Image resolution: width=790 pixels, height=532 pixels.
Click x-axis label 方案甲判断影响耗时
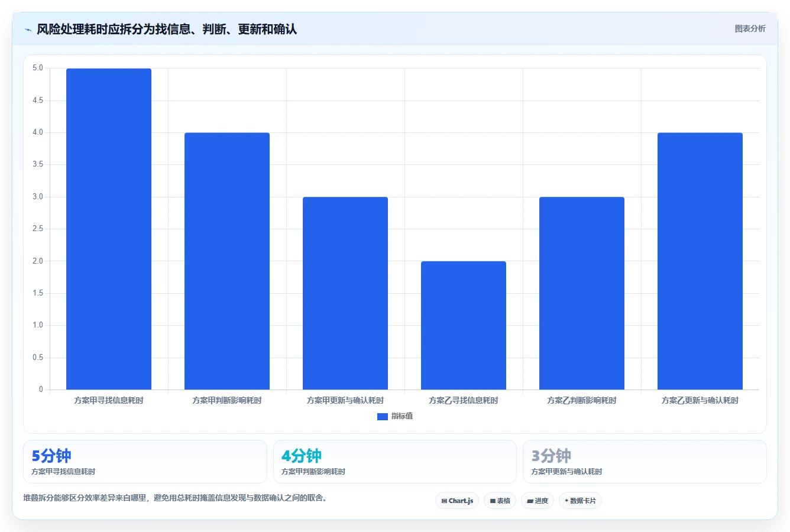click(227, 401)
